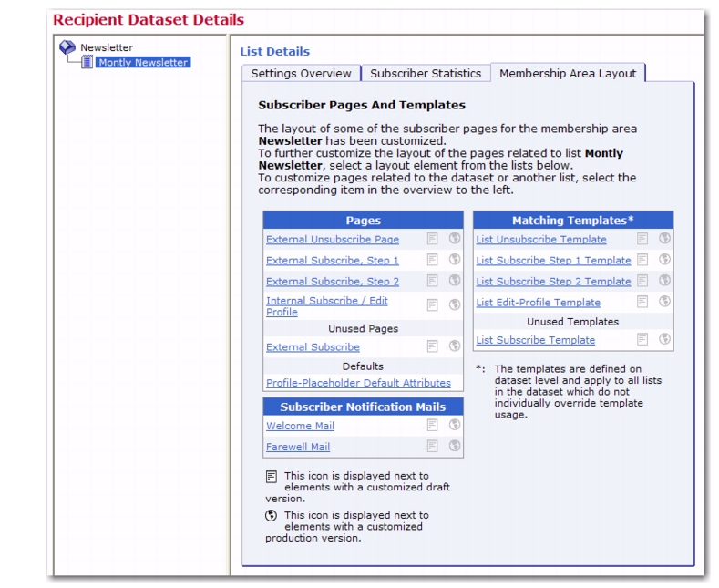Click draft icon for External Unsubscribe Page
This screenshot has width=719, height=588.
(x=433, y=239)
